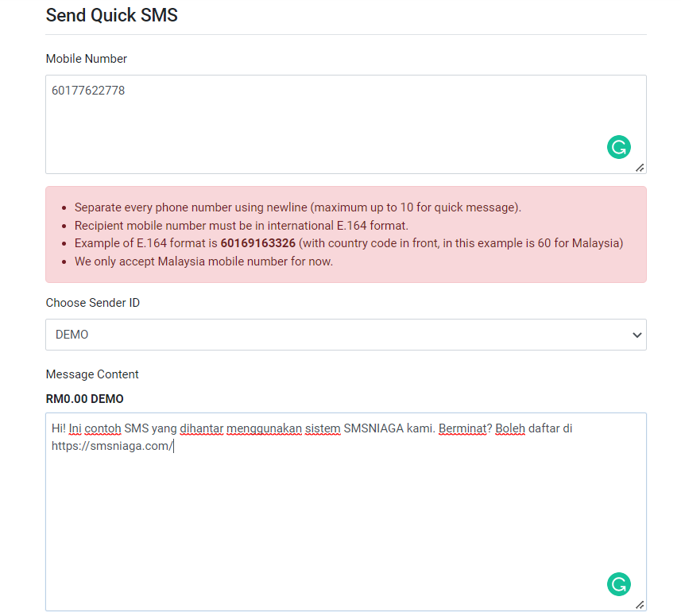Click the bold example number 60169163326
Screen dimensions: 681x616
(x=257, y=243)
